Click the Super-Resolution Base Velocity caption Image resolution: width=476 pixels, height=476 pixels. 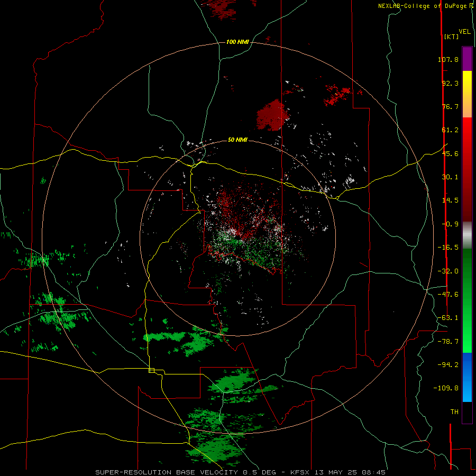pyautogui.click(x=240, y=472)
